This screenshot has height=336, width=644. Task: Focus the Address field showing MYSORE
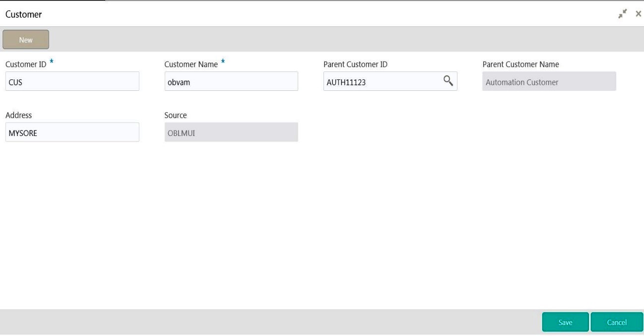72,133
